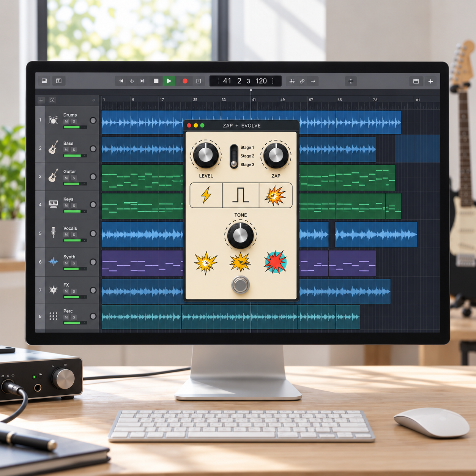This screenshot has width=476, height=476.
Task: Open the inspector panel icon in top toolbar
Action: point(59,81)
